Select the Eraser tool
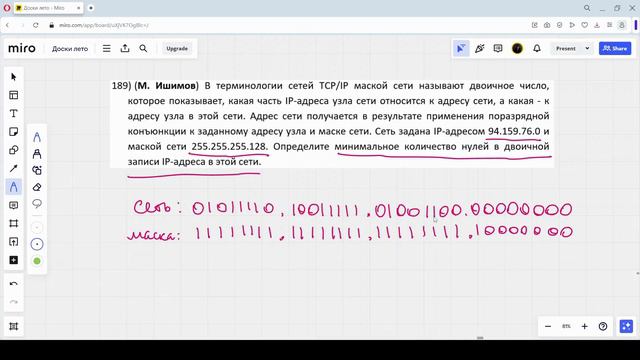640x360 pixels. [37, 187]
